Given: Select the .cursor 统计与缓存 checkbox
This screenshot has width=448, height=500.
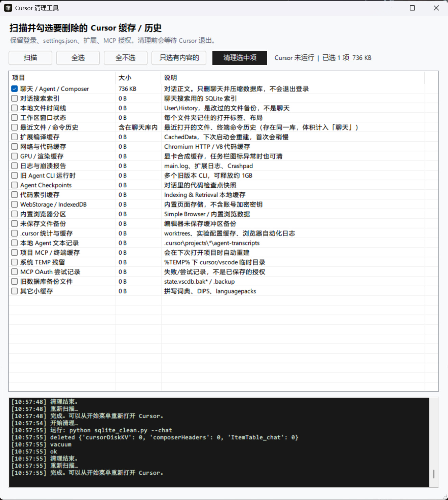Looking at the screenshot, I should (15, 233).
